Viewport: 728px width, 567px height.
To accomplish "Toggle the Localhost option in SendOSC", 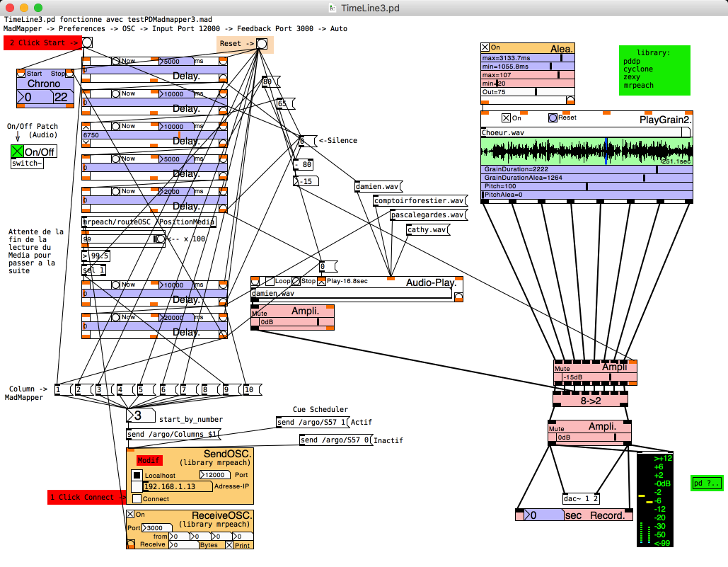I will [137, 475].
